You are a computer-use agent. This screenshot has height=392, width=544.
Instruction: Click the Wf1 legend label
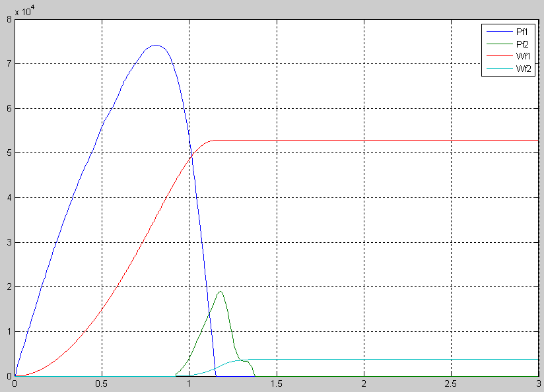tap(523, 56)
